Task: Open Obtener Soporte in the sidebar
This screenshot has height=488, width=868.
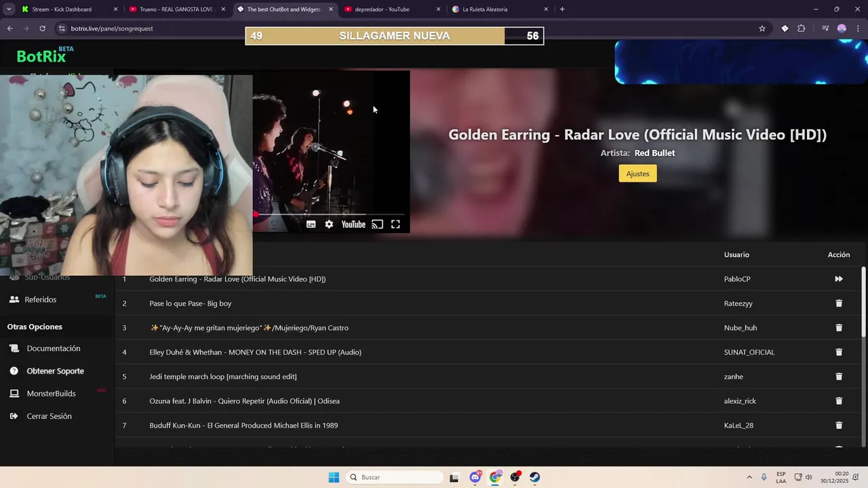Action: 56,371
